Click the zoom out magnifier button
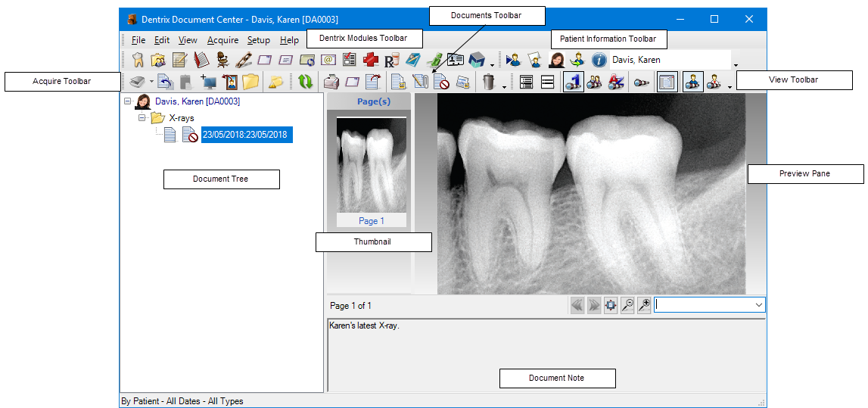 [627, 306]
